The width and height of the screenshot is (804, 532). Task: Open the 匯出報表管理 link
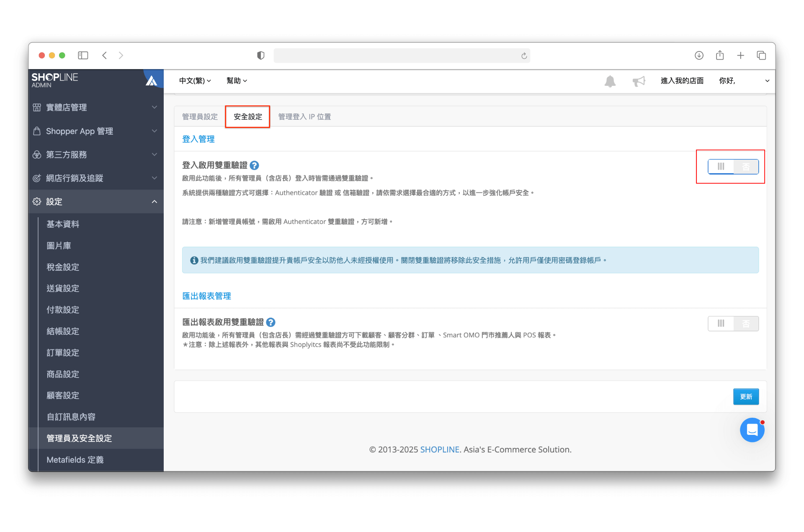coord(206,296)
